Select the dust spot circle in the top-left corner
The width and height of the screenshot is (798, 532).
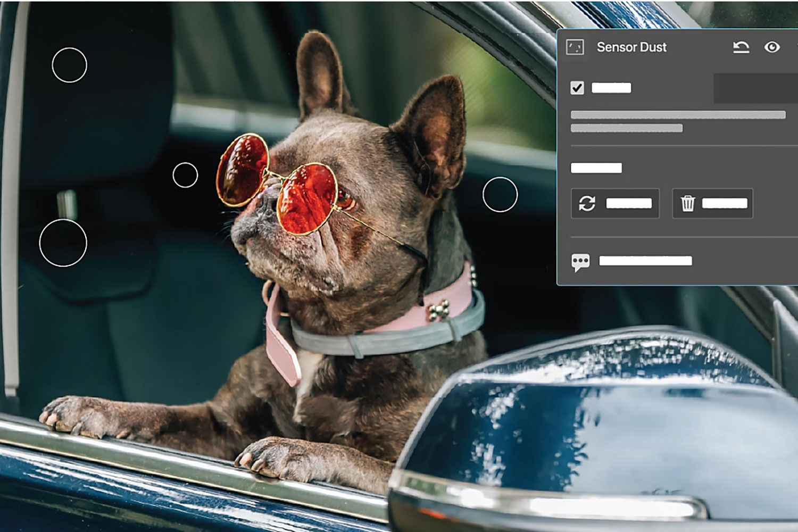click(x=69, y=65)
